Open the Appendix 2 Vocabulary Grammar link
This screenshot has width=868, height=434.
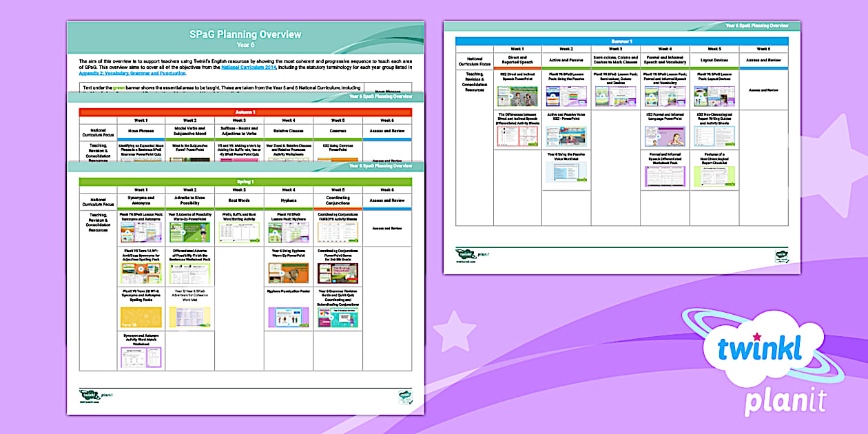click(131, 74)
